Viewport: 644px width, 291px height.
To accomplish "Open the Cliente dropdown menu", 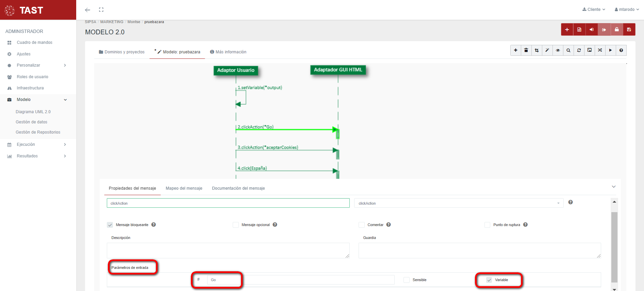I will 594,10.
